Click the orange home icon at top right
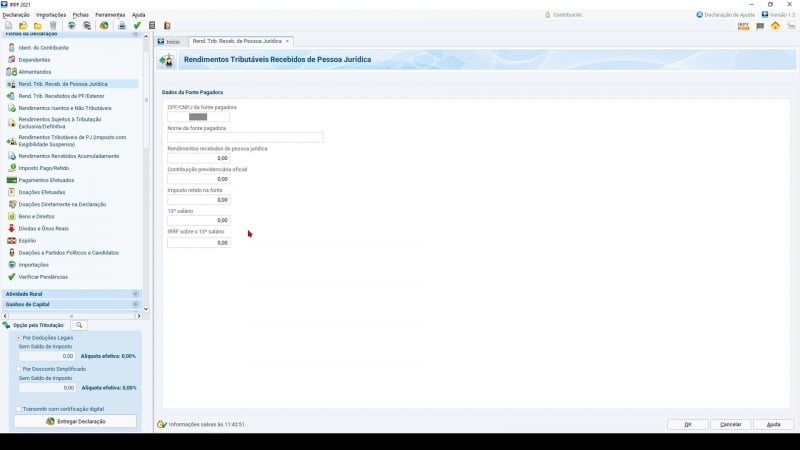The width and height of the screenshot is (800, 450). pyautogui.click(x=775, y=26)
